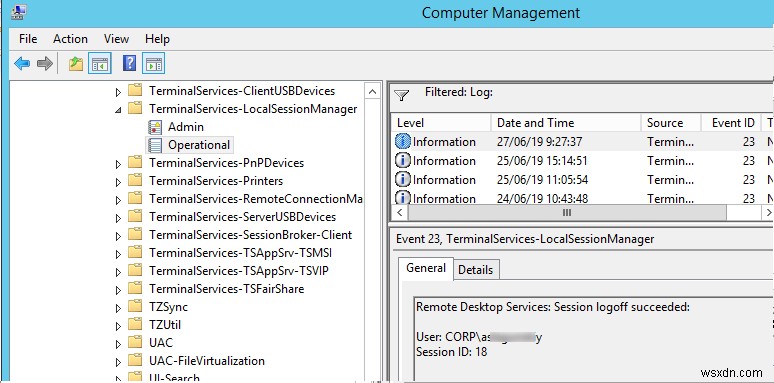
Task: Click 'Event 23, TerminalServices-LocalSessionManager' heading
Action: [525, 239]
